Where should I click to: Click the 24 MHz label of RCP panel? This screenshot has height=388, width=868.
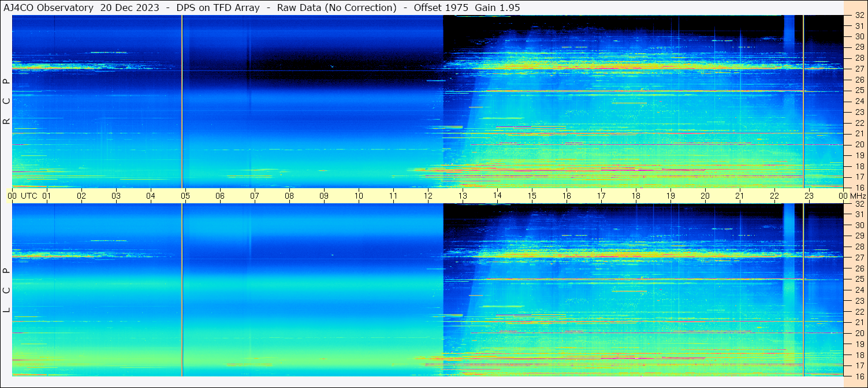pos(859,101)
